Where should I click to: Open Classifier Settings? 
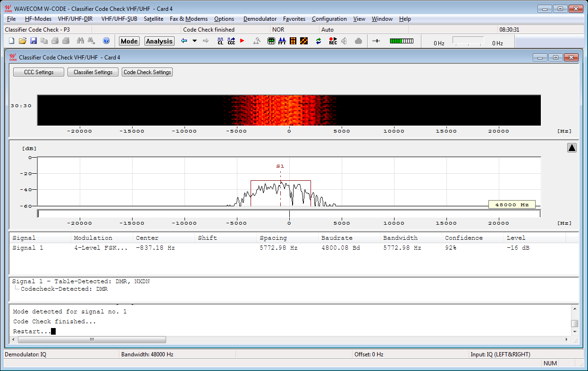coord(93,72)
